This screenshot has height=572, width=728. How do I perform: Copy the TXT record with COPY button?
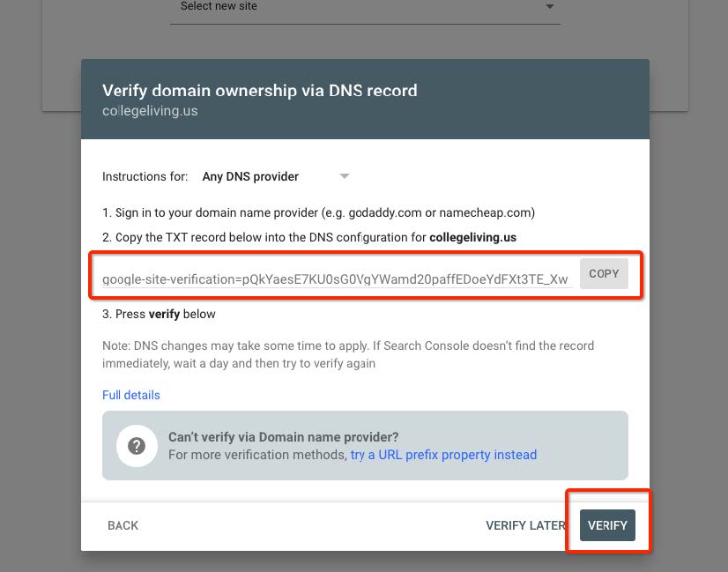604,273
